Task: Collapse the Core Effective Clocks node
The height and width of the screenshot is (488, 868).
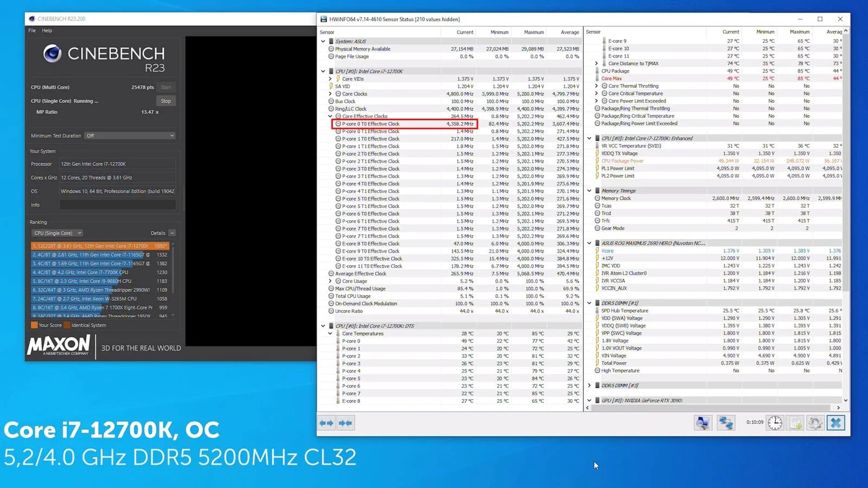Action: tap(330, 116)
